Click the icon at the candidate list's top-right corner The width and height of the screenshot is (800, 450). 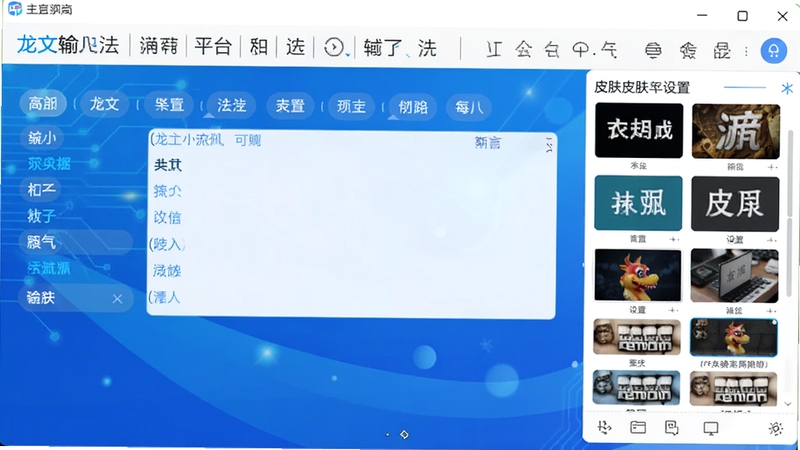549,144
